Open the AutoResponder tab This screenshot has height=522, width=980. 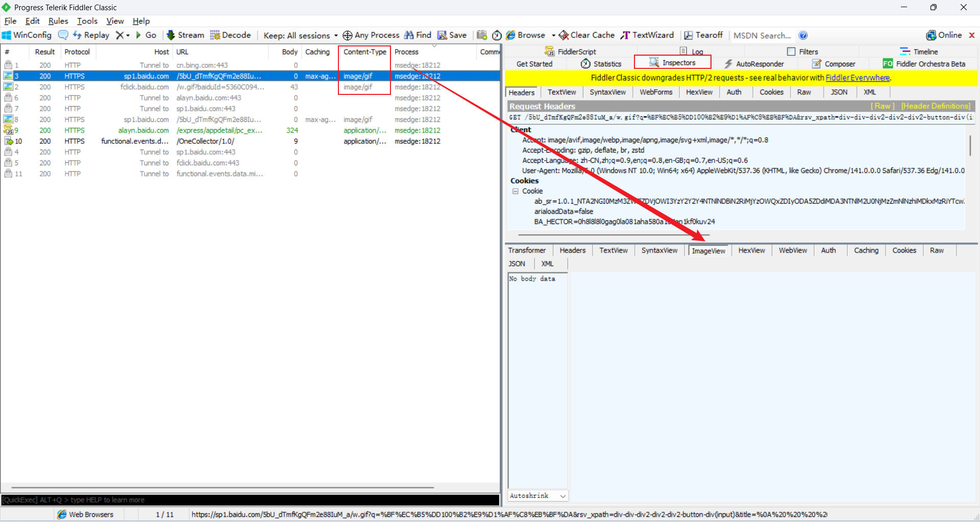(x=754, y=64)
